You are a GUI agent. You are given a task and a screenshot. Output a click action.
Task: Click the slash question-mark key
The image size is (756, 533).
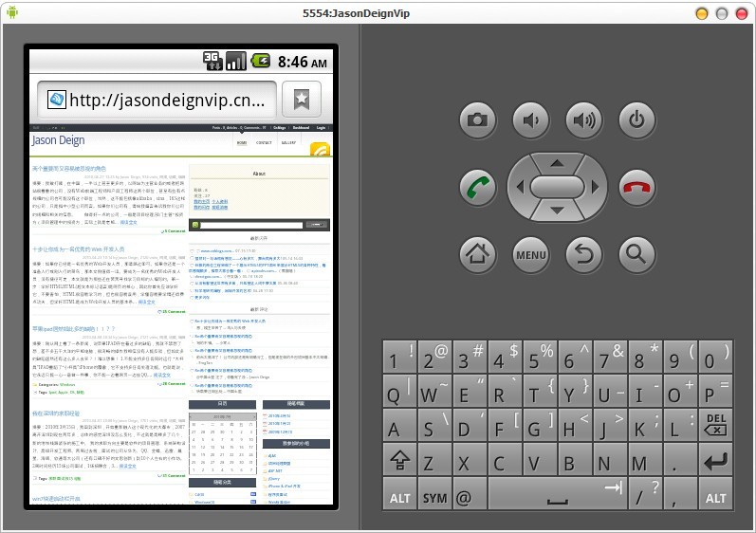pyautogui.click(x=645, y=494)
